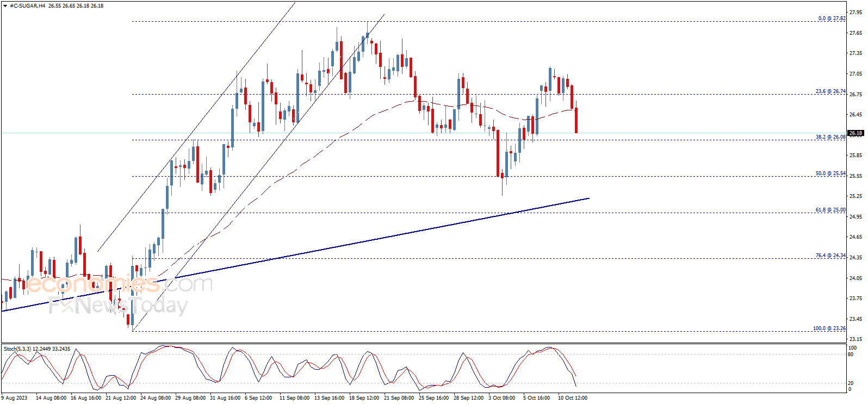Click the 23.15 price axis value
Screen dimensions: 868x404
(855, 339)
